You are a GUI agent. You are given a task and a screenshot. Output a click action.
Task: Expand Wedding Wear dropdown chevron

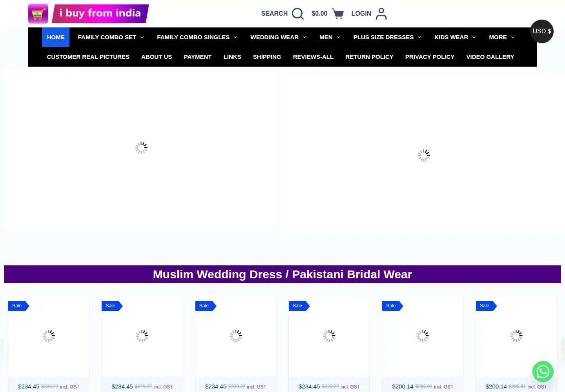304,37
